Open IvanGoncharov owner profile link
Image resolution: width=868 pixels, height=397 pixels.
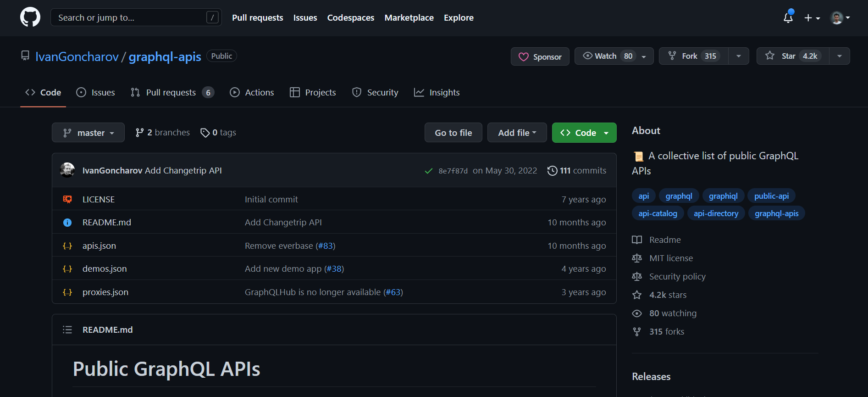pyautogui.click(x=77, y=56)
